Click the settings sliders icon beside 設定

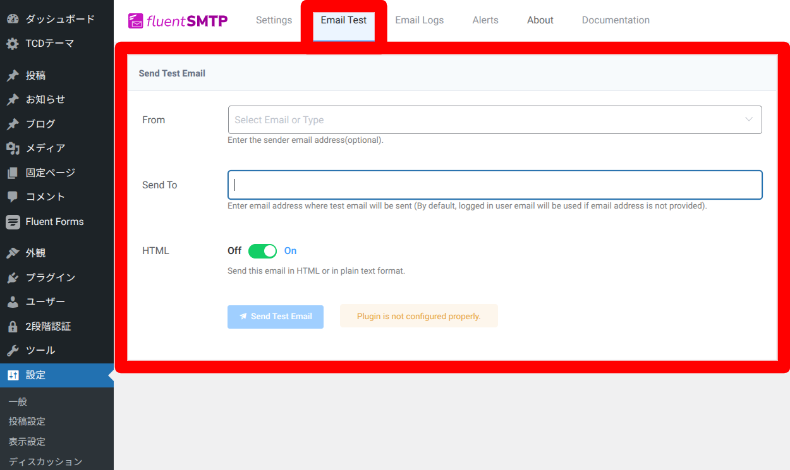(x=13, y=375)
